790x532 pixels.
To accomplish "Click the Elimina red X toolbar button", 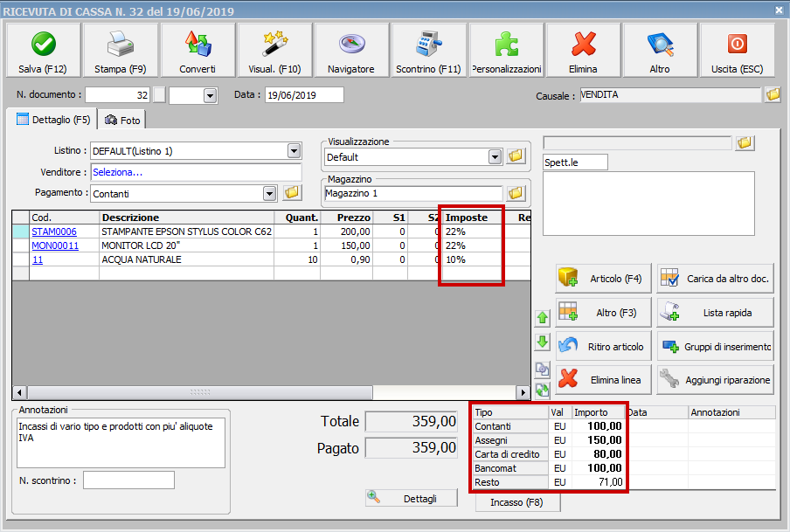I will pos(584,50).
